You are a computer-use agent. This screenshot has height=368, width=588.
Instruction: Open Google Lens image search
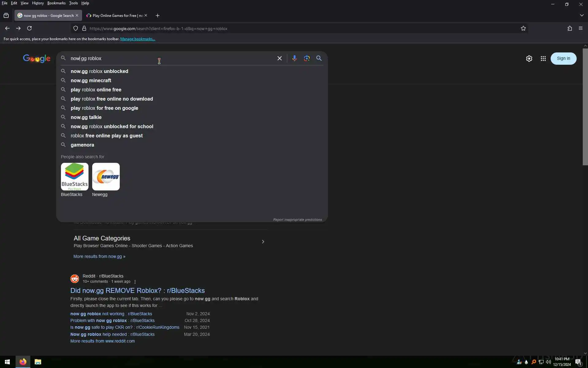click(307, 58)
